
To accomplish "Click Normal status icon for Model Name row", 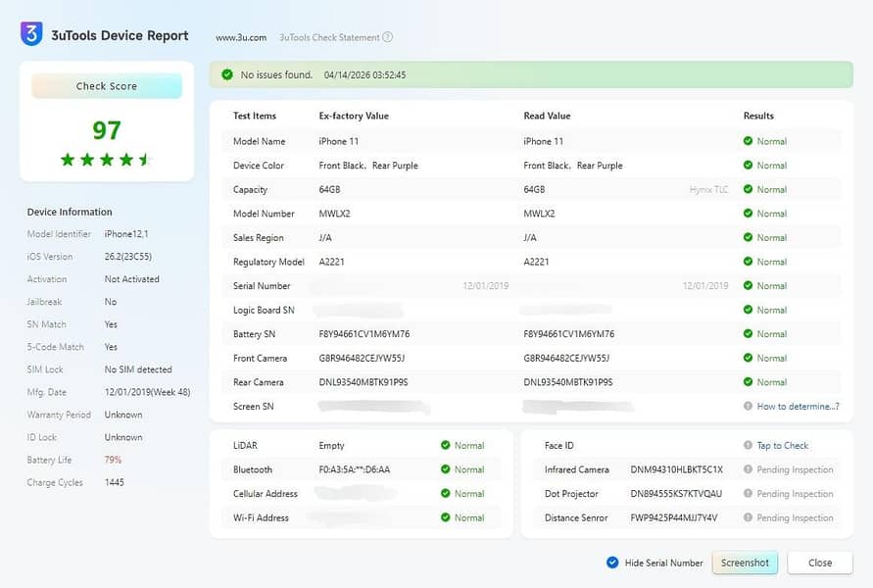I will pos(749,141).
